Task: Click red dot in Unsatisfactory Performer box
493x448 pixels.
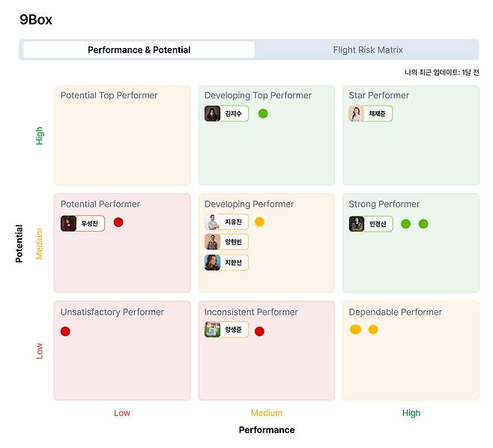Action: [x=65, y=331]
